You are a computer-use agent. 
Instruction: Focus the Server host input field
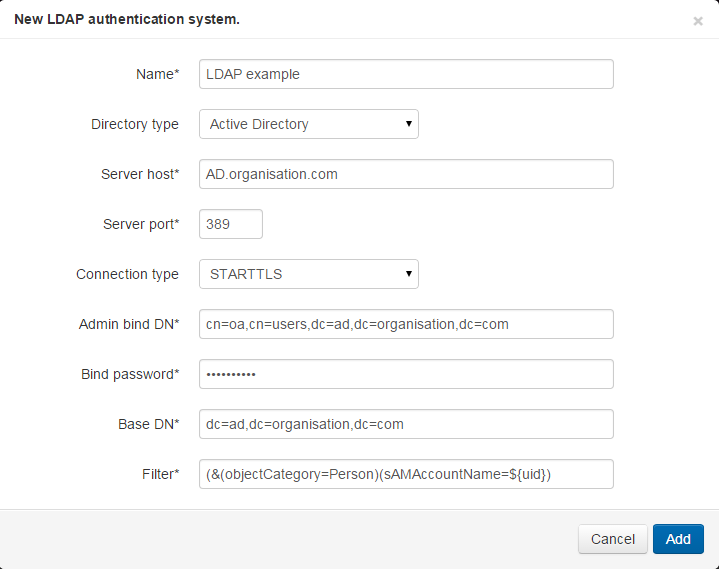(406, 174)
